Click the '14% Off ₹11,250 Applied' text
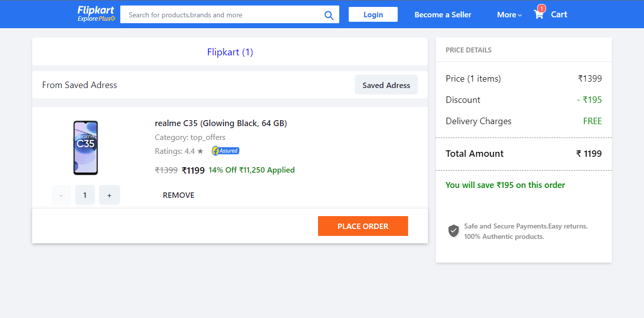Image resolution: width=644 pixels, height=318 pixels. click(x=252, y=170)
